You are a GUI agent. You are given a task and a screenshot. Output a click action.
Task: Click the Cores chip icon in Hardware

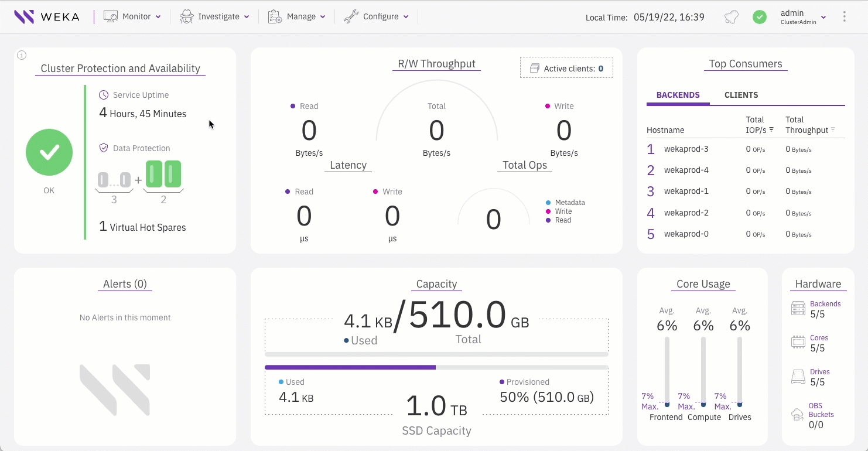[798, 343]
